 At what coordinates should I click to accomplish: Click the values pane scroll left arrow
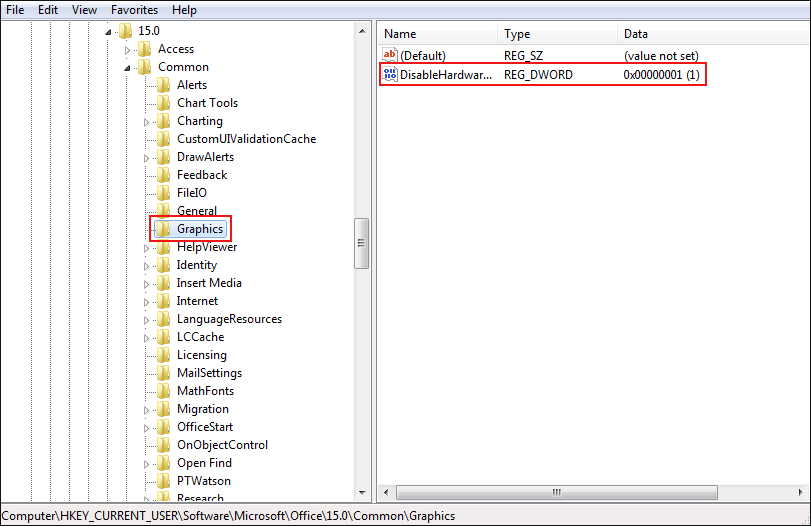coord(386,492)
